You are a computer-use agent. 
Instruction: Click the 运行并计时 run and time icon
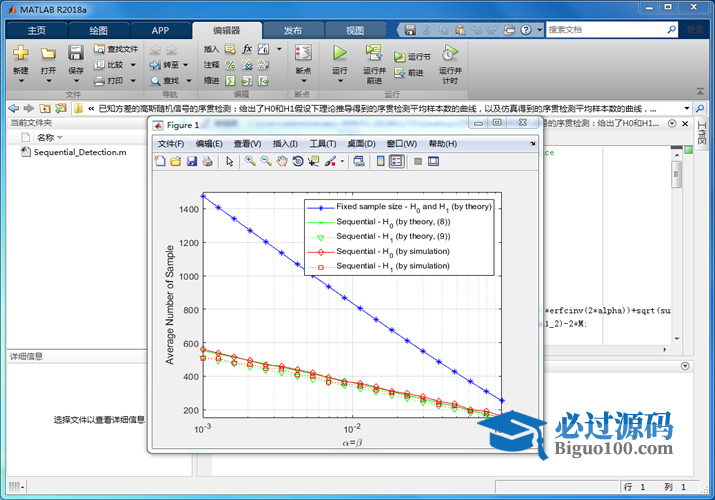point(450,53)
